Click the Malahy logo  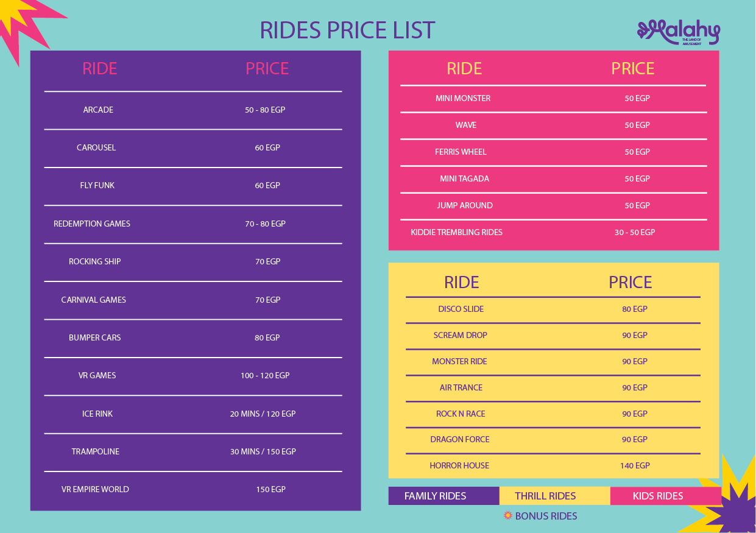coord(678,32)
